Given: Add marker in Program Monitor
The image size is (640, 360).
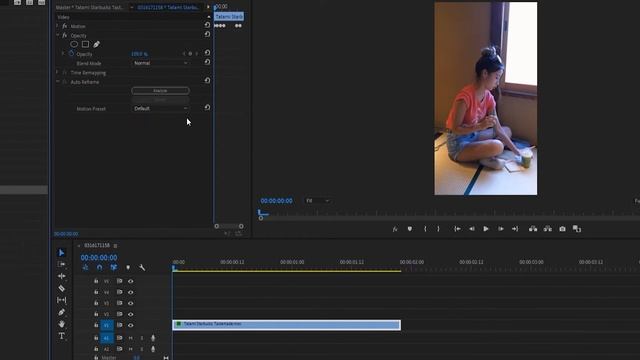Looking at the screenshot, I should click(410, 229).
